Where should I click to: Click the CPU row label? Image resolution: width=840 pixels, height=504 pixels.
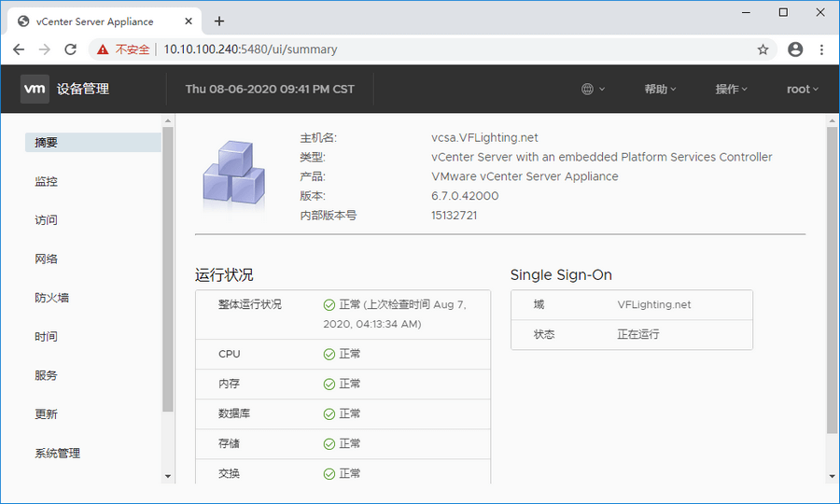(x=230, y=354)
